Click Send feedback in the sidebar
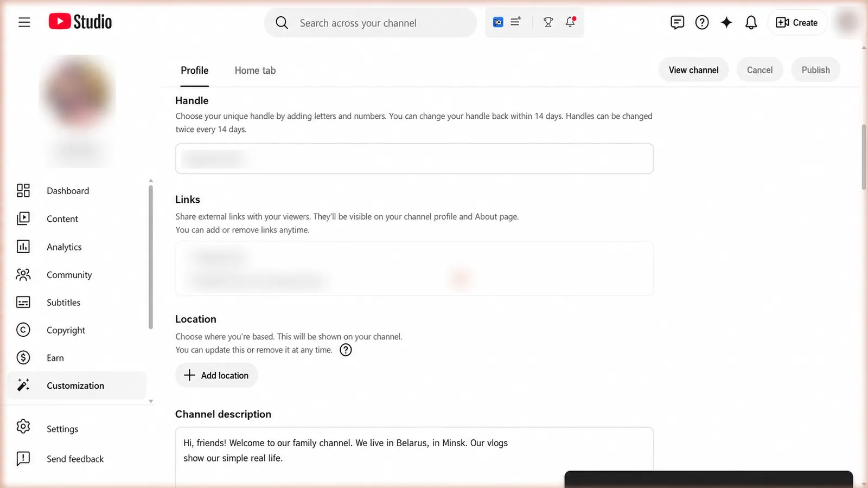868x488 pixels. [77, 459]
